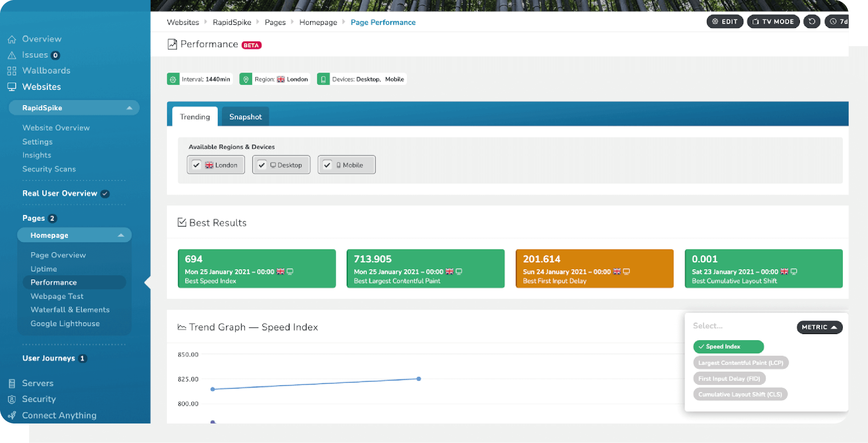Click the refresh icon button
The image size is (868, 443).
[x=812, y=22]
